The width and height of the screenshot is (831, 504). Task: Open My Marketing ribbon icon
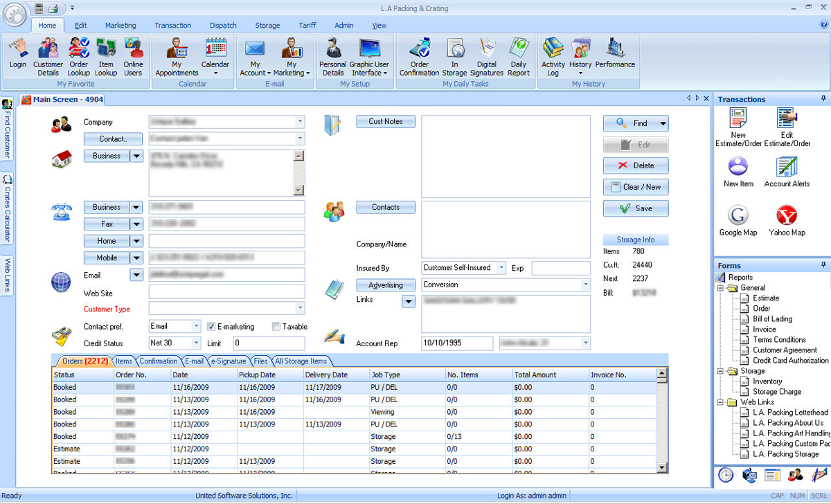292,57
